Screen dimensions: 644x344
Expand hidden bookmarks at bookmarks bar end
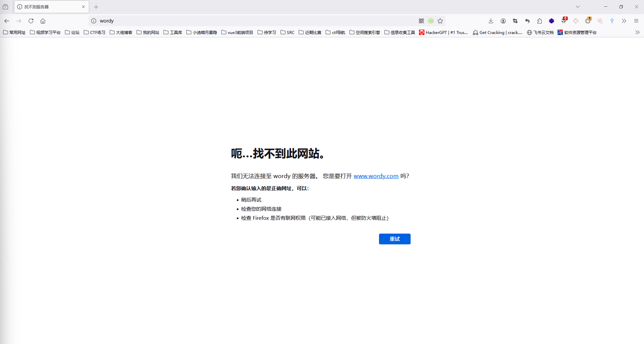(x=637, y=32)
